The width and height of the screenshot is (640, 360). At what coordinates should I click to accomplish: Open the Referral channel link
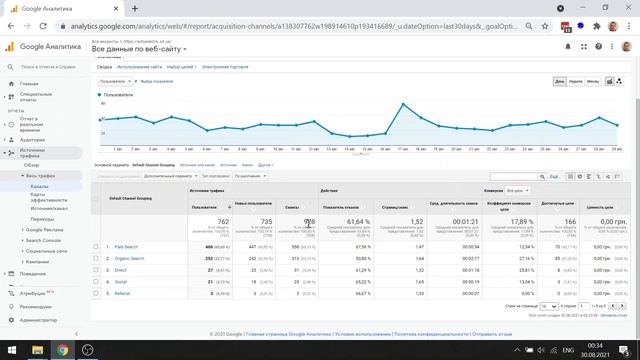pyautogui.click(x=122, y=293)
